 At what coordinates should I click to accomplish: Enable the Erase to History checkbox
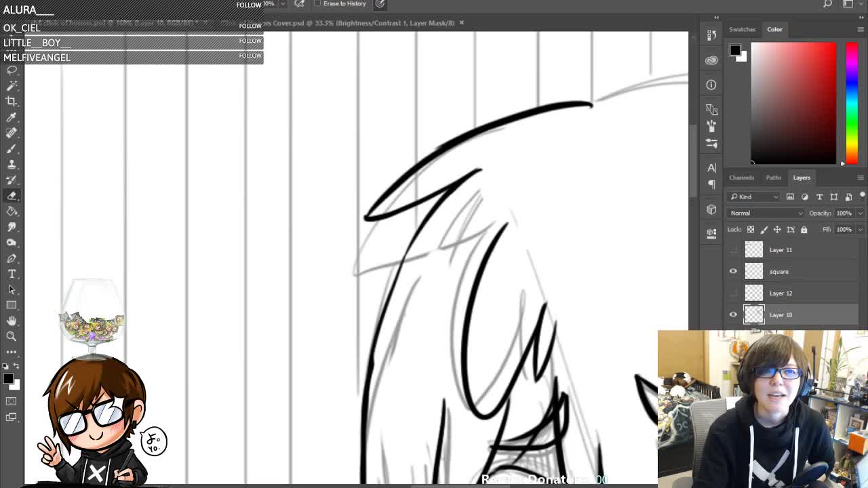click(x=317, y=4)
